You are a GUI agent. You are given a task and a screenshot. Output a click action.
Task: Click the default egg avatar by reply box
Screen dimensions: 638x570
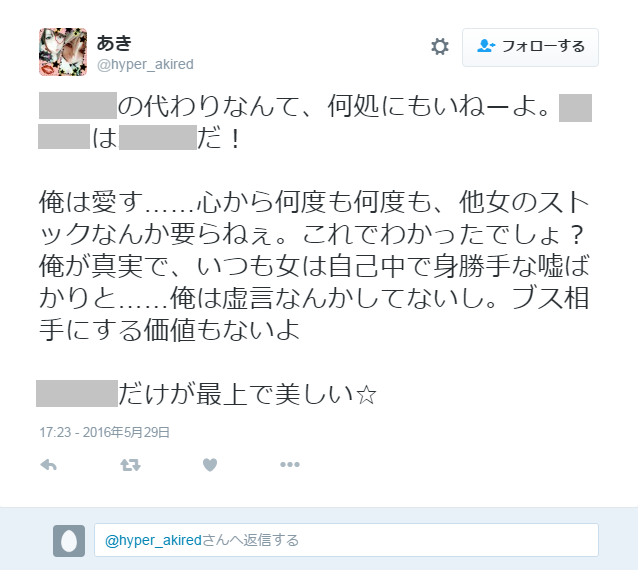click(x=69, y=541)
